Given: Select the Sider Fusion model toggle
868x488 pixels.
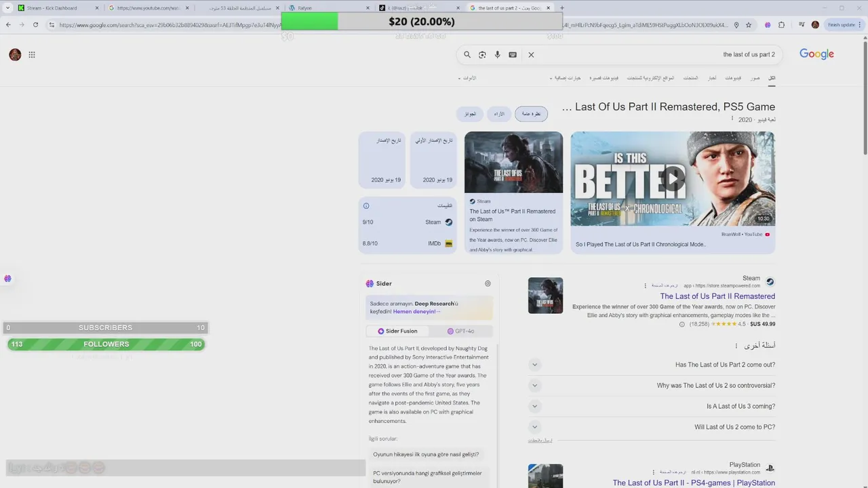Looking at the screenshot, I should [397, 331].
